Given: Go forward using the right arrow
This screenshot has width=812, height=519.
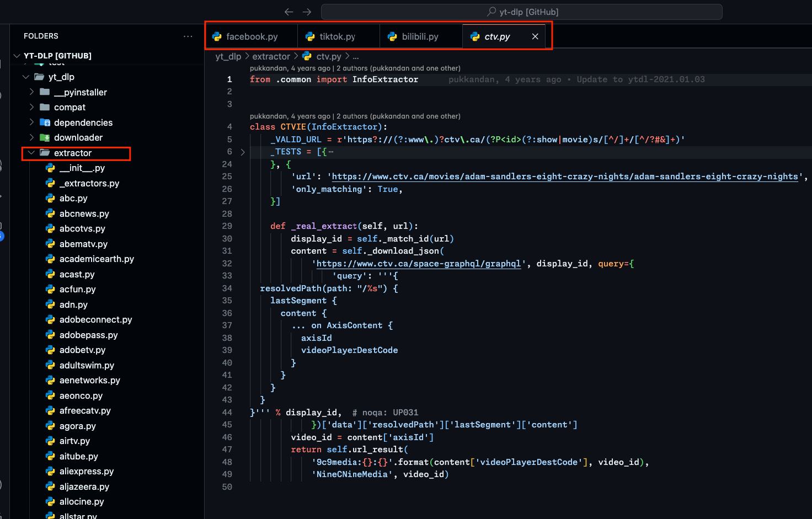Looking at the screenshot, I should pyautogui.click(x=307, y=12).
